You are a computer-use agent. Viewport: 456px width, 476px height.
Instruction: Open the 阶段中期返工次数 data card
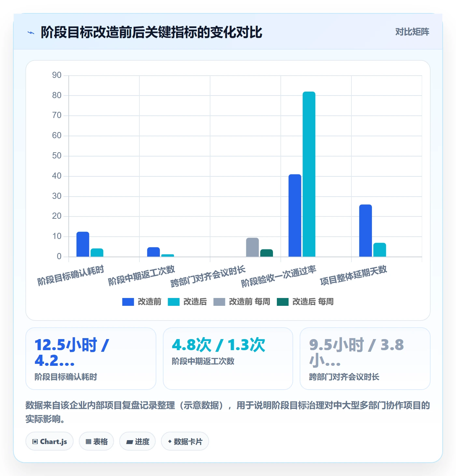[228, 359]
